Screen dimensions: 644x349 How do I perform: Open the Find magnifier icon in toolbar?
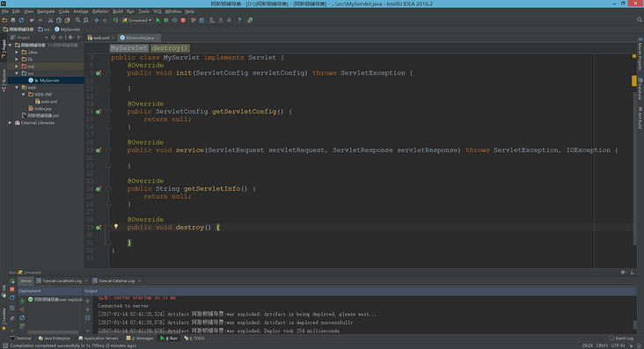(77, 20)
